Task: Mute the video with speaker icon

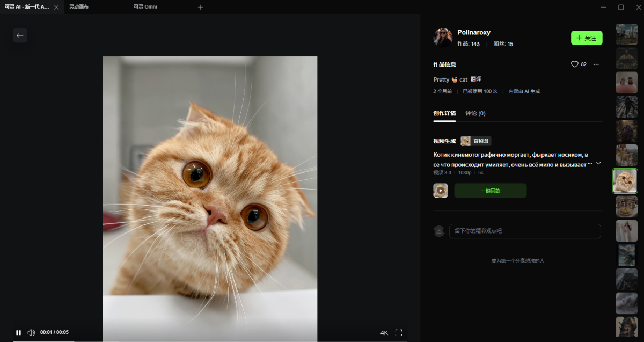Action: click(x=31, y=332)
